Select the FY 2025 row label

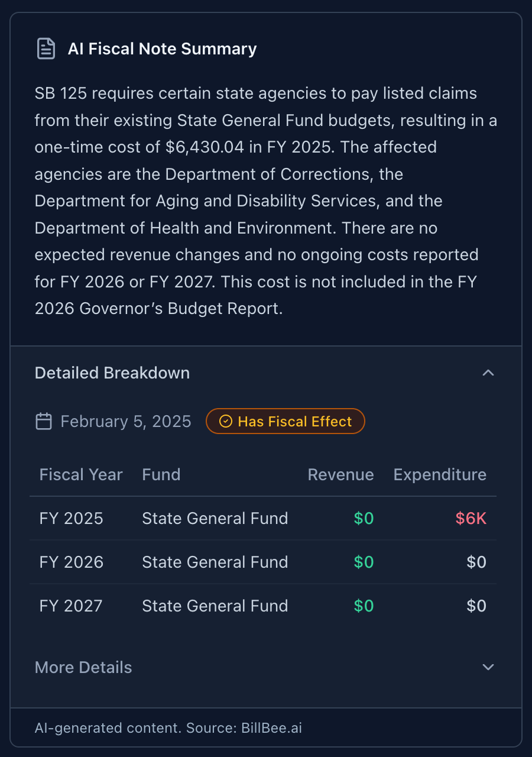pos(72,518)
